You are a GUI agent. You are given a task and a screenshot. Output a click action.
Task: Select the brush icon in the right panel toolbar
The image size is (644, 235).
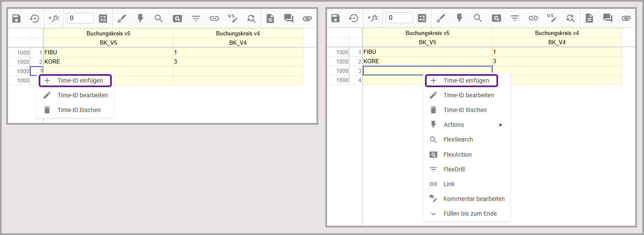click(441, 18)
